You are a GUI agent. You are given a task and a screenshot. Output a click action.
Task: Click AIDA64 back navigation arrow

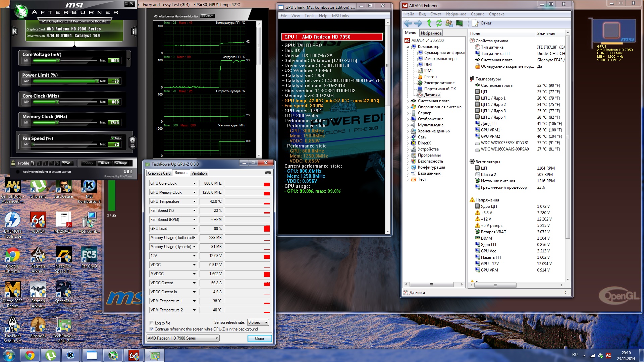(x=408, y=23)
